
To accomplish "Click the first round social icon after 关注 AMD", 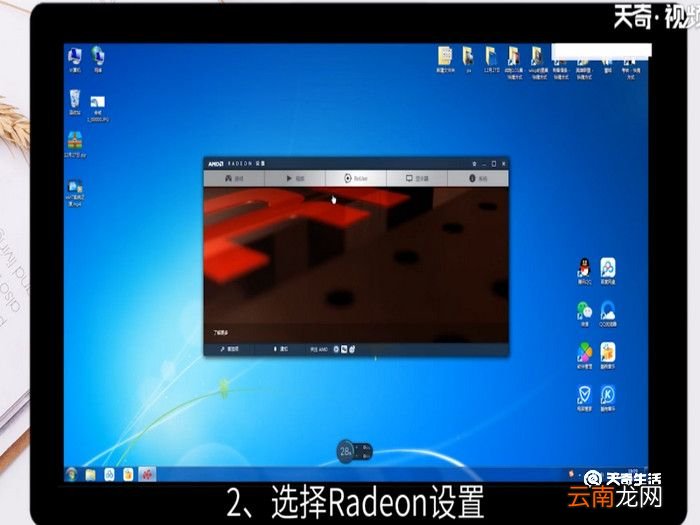I will 336,349.
